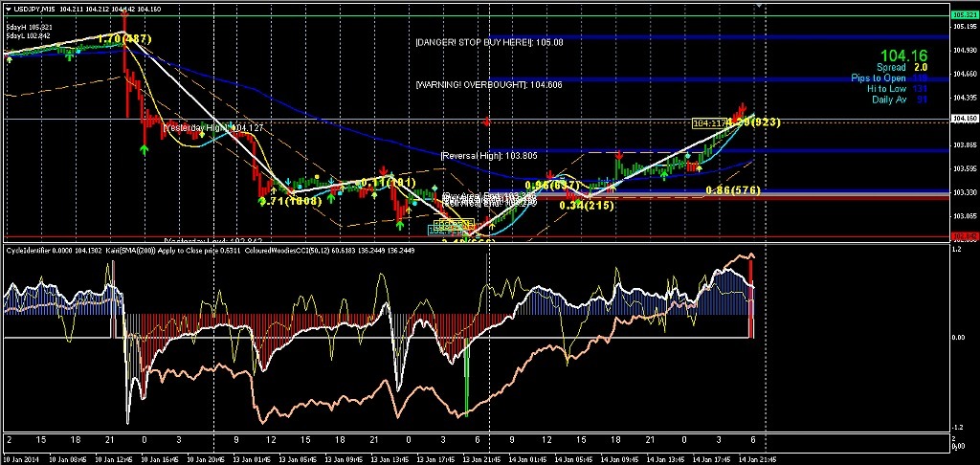Click the 0.86(576) swing label
980x465 pixels.
tap(733, 189)
